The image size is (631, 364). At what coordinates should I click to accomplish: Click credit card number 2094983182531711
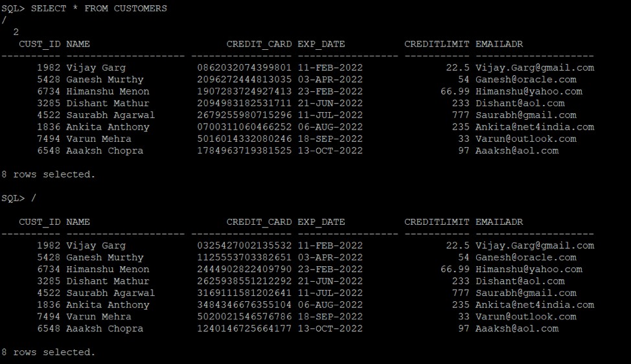click(x=244, y=103)
